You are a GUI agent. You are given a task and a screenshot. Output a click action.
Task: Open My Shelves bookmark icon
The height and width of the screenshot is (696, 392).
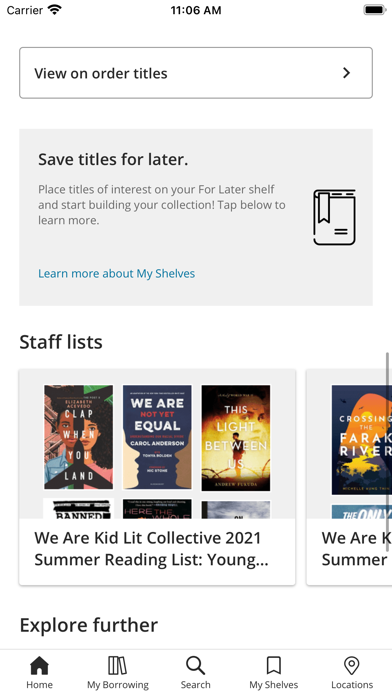(273, 665)
